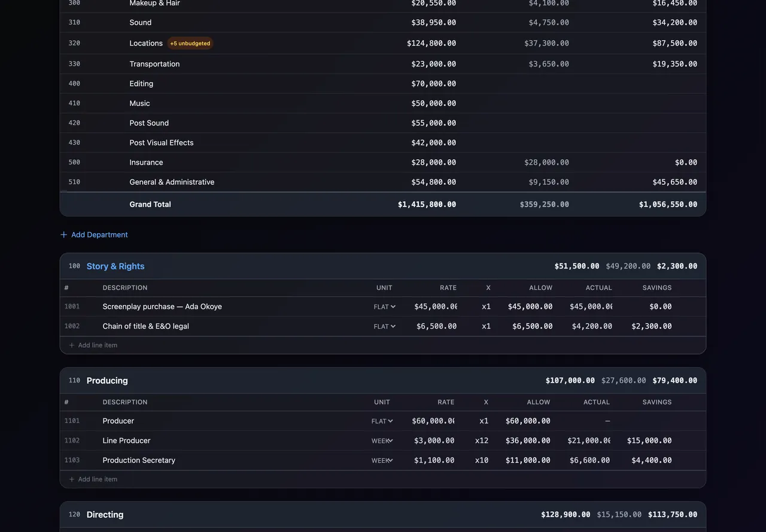Click the Directing department header title
Viewport: 766px width, 532px height.
pyautogui.click(x=105, y=515)
